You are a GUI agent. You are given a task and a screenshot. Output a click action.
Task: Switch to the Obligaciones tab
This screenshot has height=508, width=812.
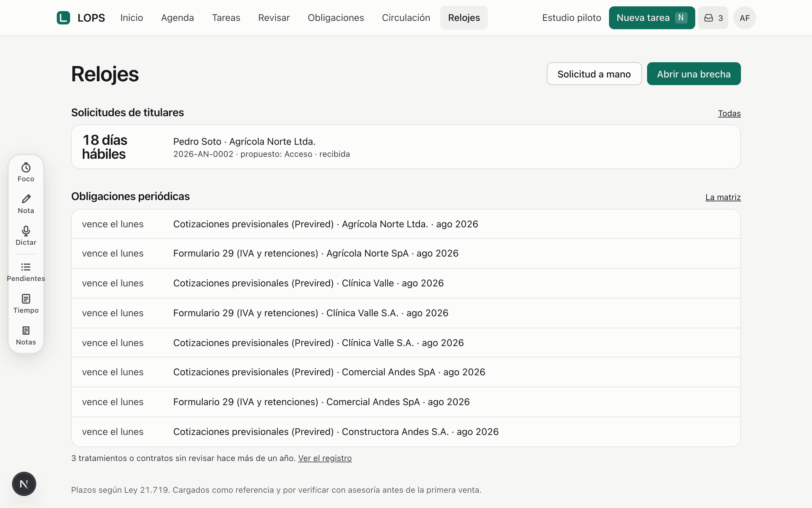336,18
